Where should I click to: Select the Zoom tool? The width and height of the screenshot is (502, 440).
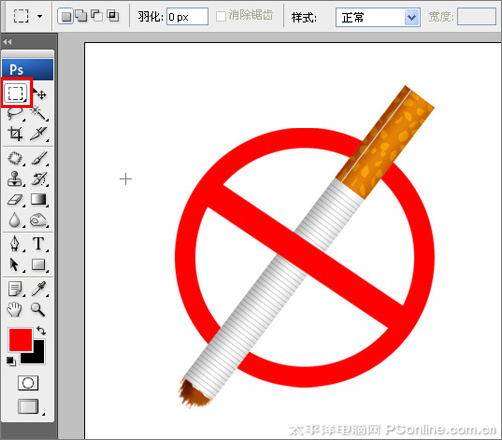tap(38, 309)
